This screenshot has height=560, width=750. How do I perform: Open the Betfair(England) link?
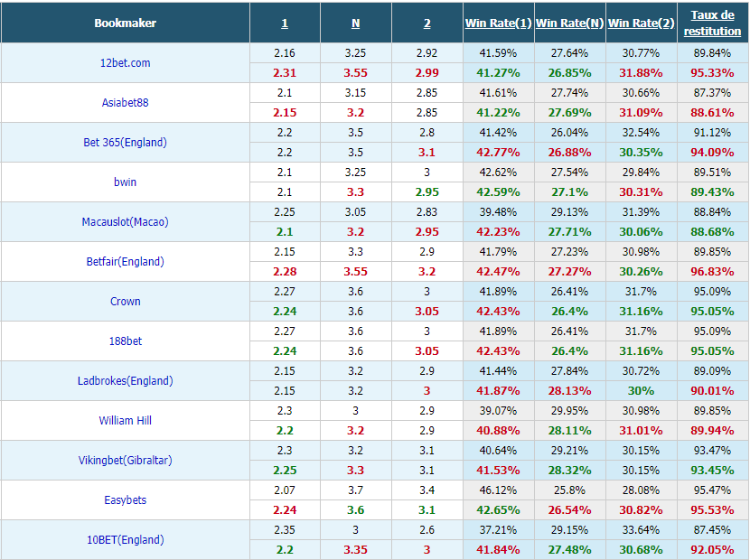click(125, 261)
